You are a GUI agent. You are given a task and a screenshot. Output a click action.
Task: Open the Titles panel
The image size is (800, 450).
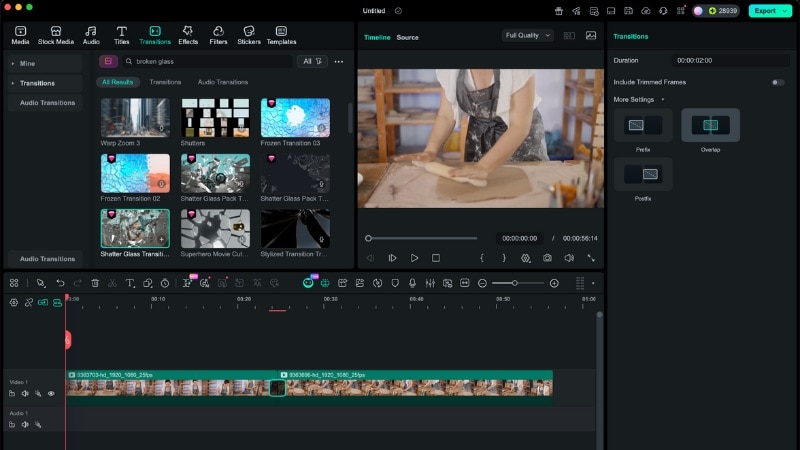pos(122,35)
